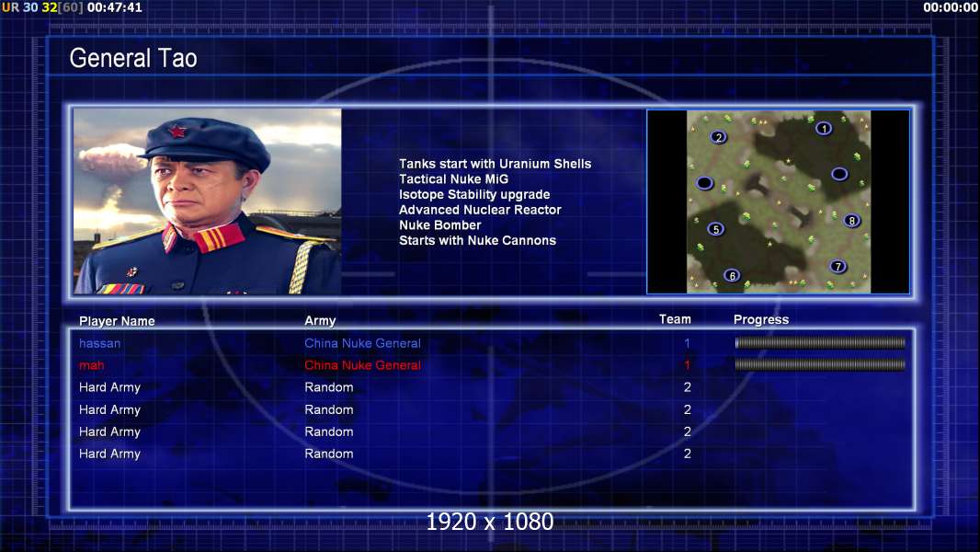Click the 'Progress' column header
Viewport: 980px width, 552px height.
pos(761,320)
